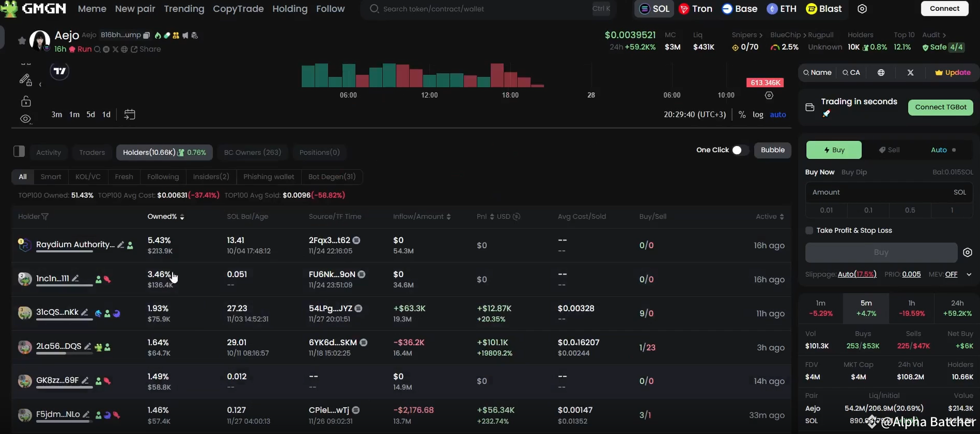Check Take Profit & Stop Loss box
Viewport: 980px width, 434px height.
click(x=810, y=231)
